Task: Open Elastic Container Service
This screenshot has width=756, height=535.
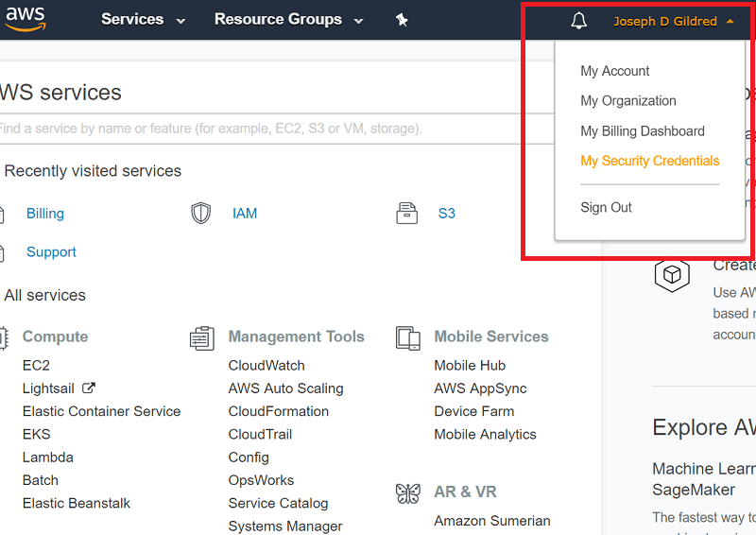Action: tap(101, 411)
